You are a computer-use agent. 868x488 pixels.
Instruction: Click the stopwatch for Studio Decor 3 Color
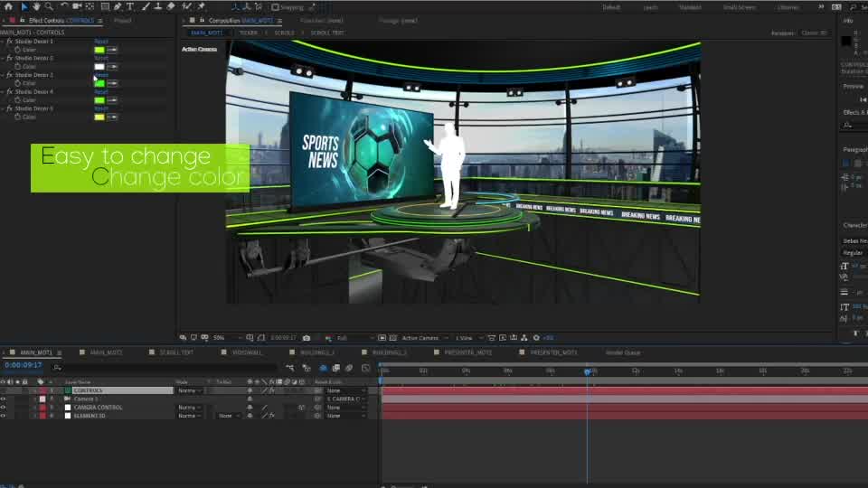click(18, 83)
